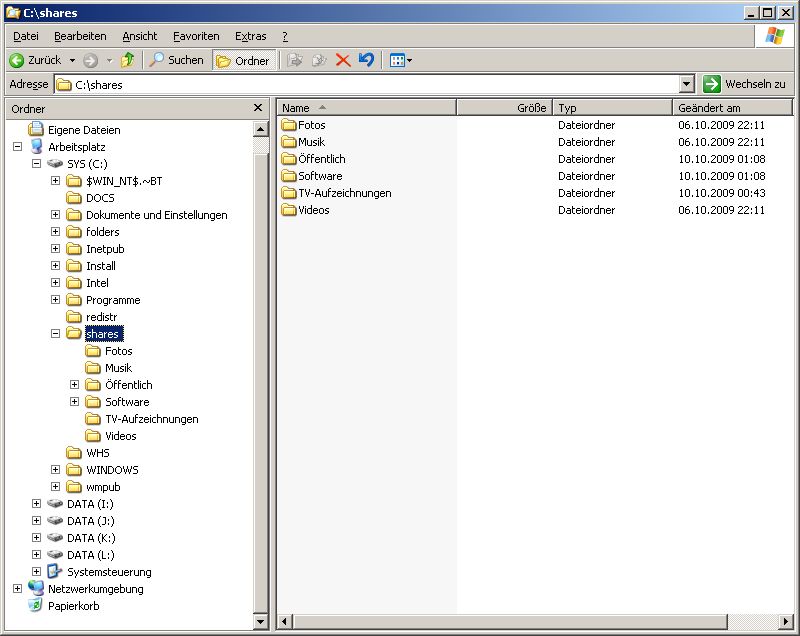This screenshot has height=636, width=800.
Task: Open the address bar dropdown arrow
Action: [x=686, y=85]
